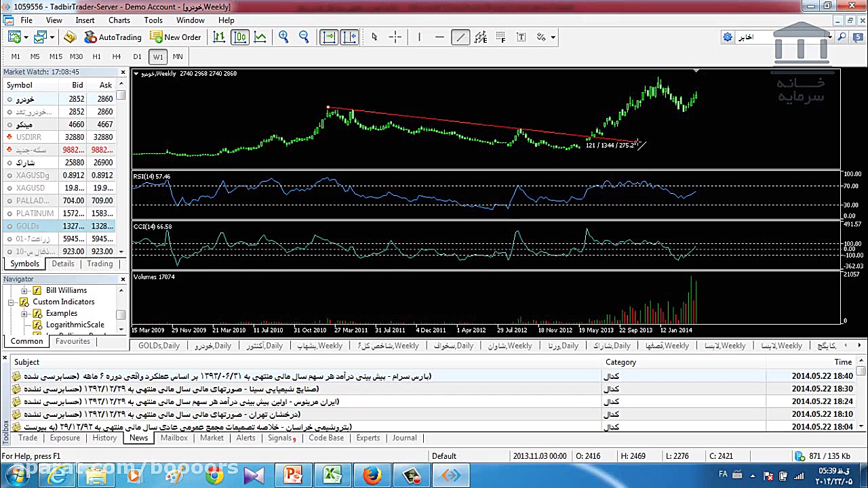Viewport: 868px width, 488px height.
Task: Open Excel from the Windows taskbar
Action: [x=332, y=475]
